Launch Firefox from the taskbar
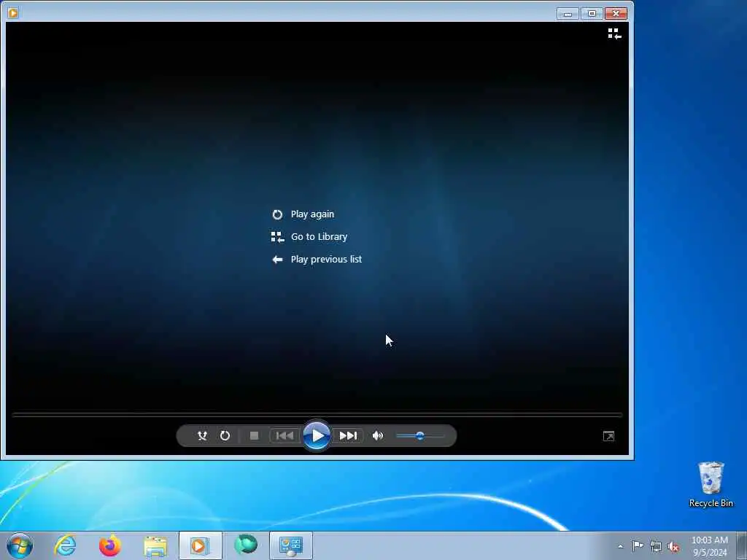This screenshot has width=747, height=560. (x=109, y=545)
